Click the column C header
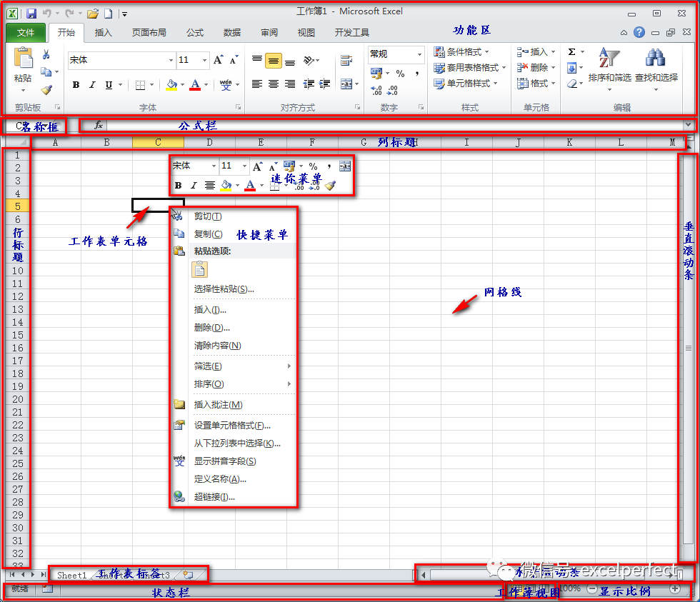Viewport: 700px width, 602px height. tap(158, 142)
